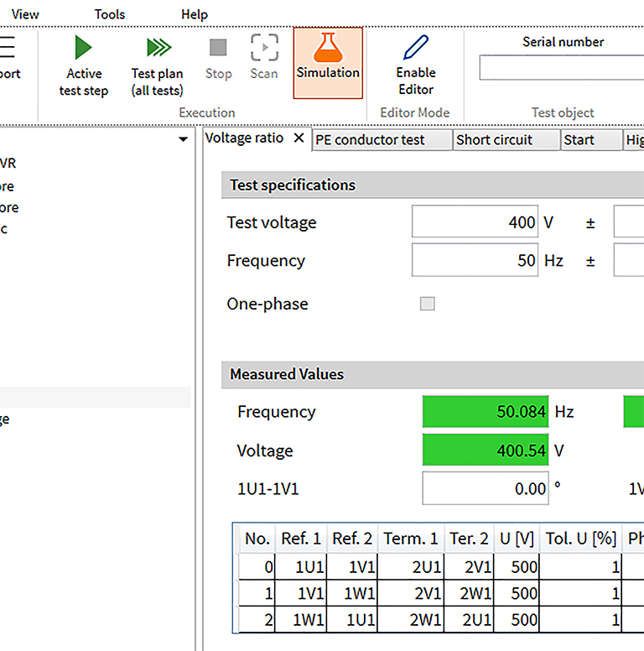Close the Voltage ratio tab
644x651 pixels.
(x=299, y=138)
